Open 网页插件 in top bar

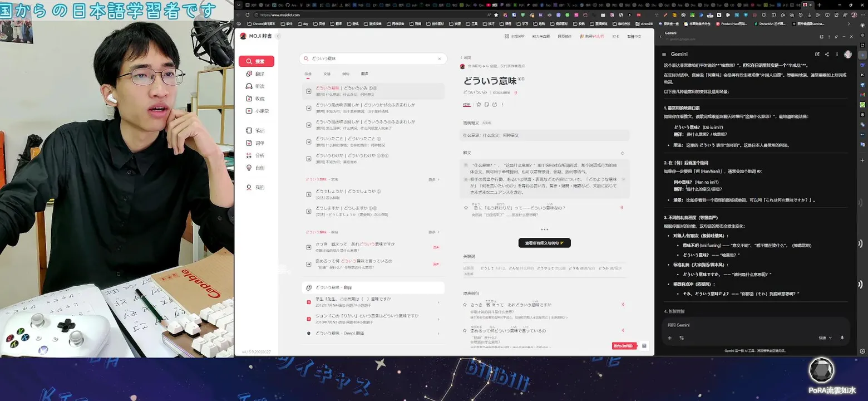click(565, 36)
